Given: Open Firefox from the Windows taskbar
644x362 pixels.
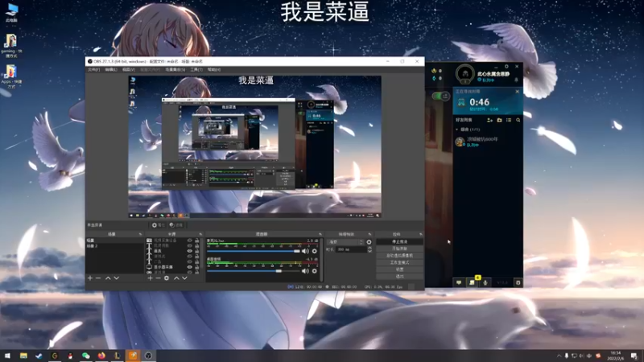Looking at the screenshot, I should click(x=101, y=356).
